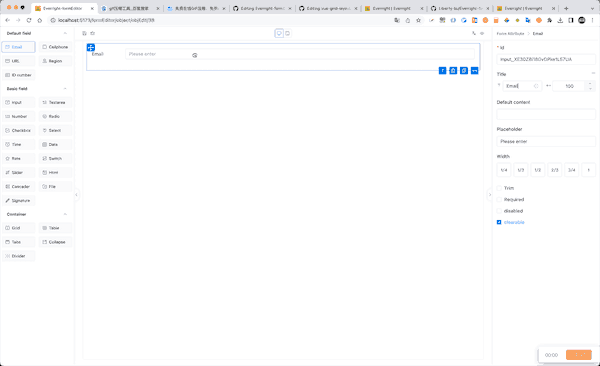Click the move handle on the Email field
The image size is (600, 366).
coord(91,47)
